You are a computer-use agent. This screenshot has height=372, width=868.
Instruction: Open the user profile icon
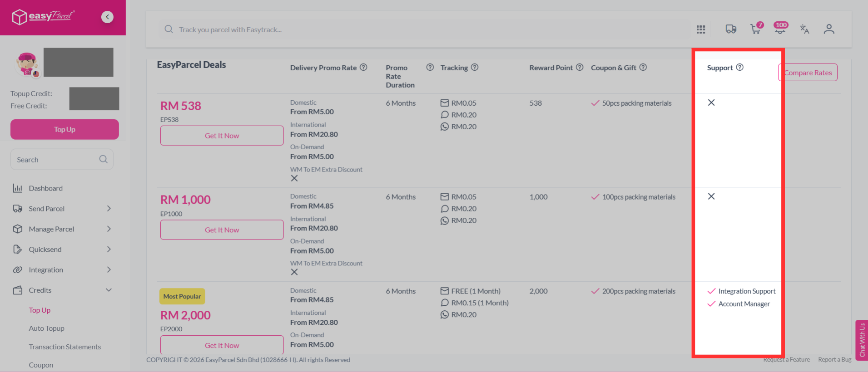tap(829, 29)
